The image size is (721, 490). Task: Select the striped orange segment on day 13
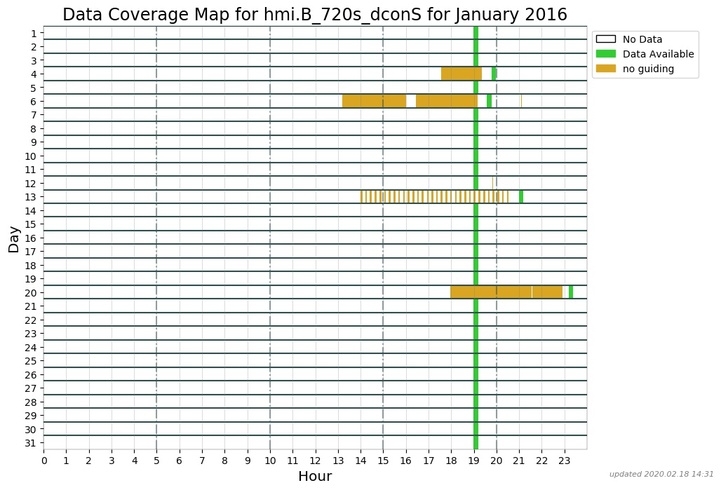click(x=430, y=197)
